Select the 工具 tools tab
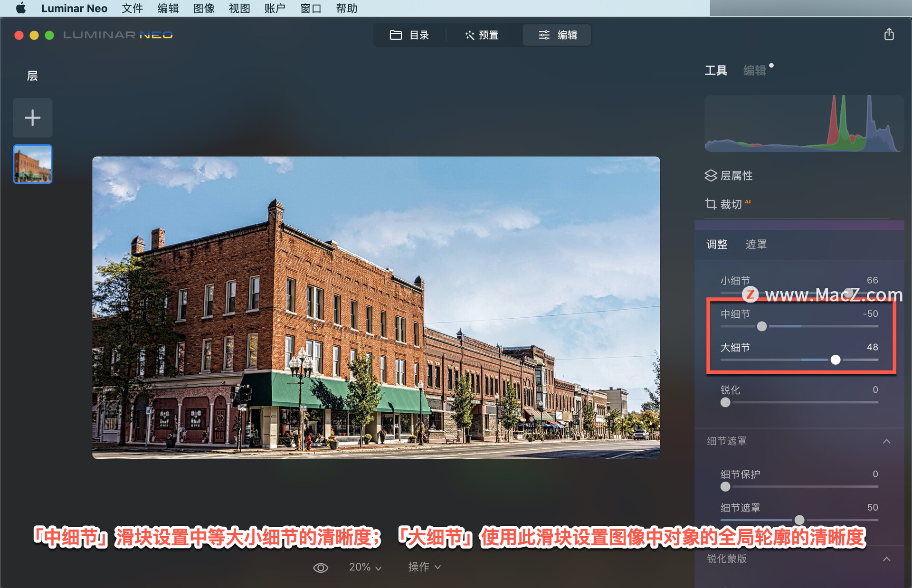Viewport: 912px width, 588px height. (716, 70)
